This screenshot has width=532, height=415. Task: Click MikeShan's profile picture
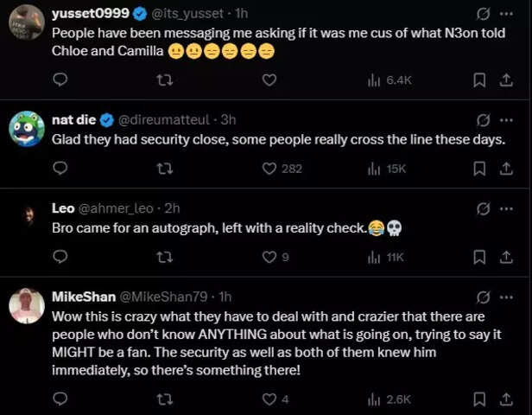point(27,306)
